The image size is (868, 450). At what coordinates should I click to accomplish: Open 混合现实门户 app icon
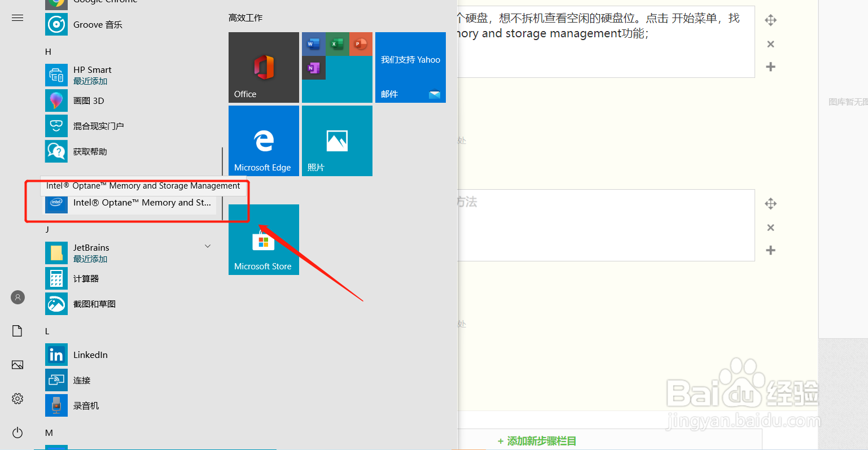tap(56, 126)
